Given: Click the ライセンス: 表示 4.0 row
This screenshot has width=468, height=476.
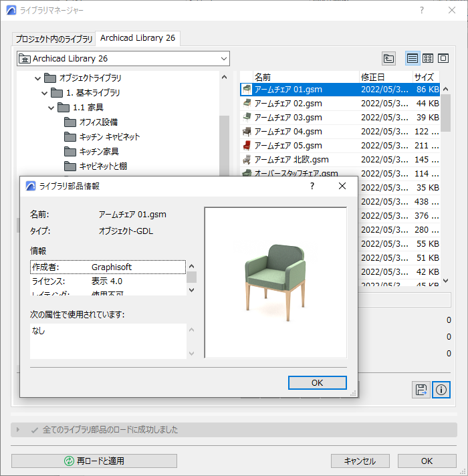Looking at the screenshot, I should [108, 281].
